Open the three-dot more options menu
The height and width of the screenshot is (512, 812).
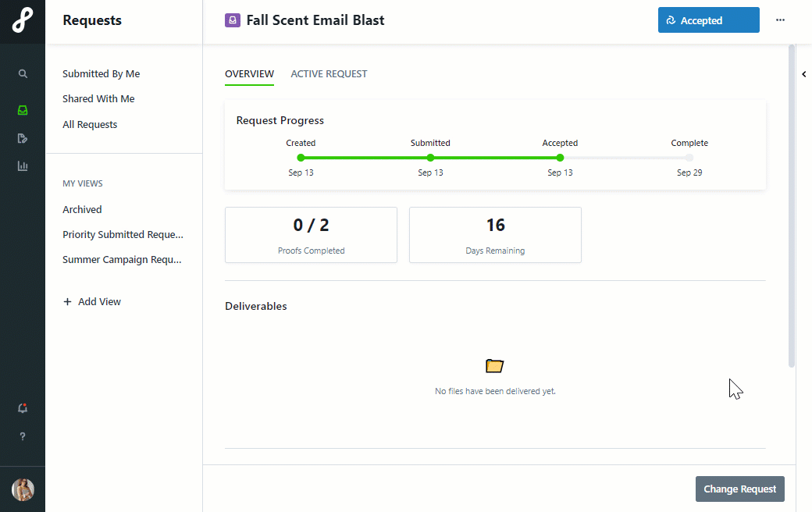781,20
